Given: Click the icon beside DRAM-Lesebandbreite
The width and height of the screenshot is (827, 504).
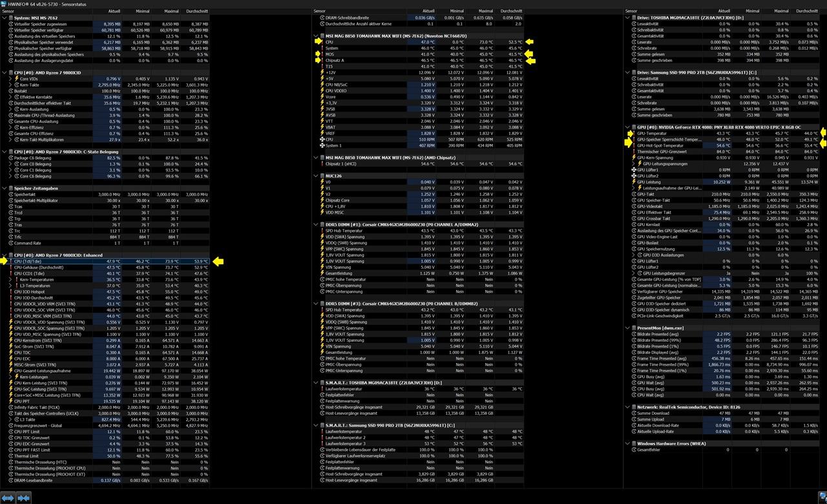Looking at the screenshot, I should click(x=10, y=480).
